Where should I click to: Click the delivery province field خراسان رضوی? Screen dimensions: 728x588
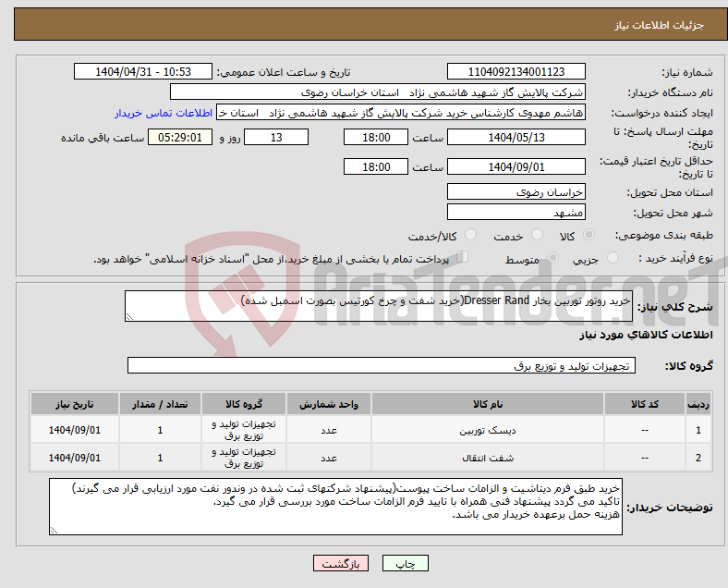[516, 191]
